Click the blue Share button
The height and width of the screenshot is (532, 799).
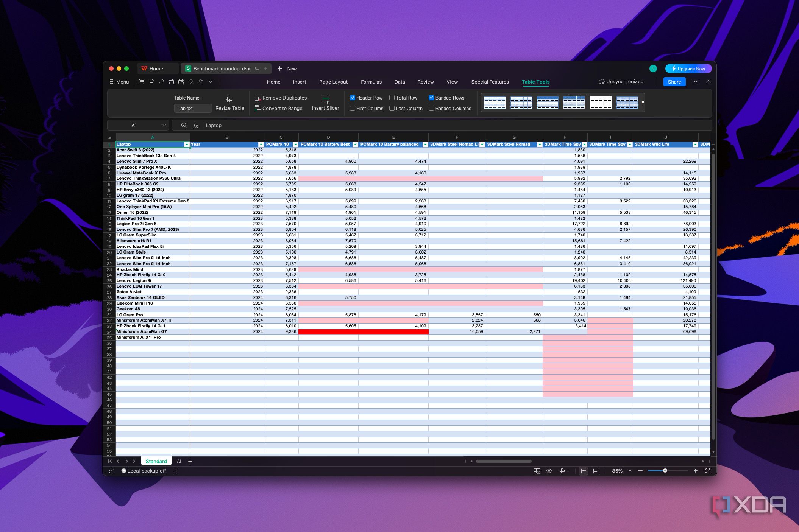[x=674, y=82]
